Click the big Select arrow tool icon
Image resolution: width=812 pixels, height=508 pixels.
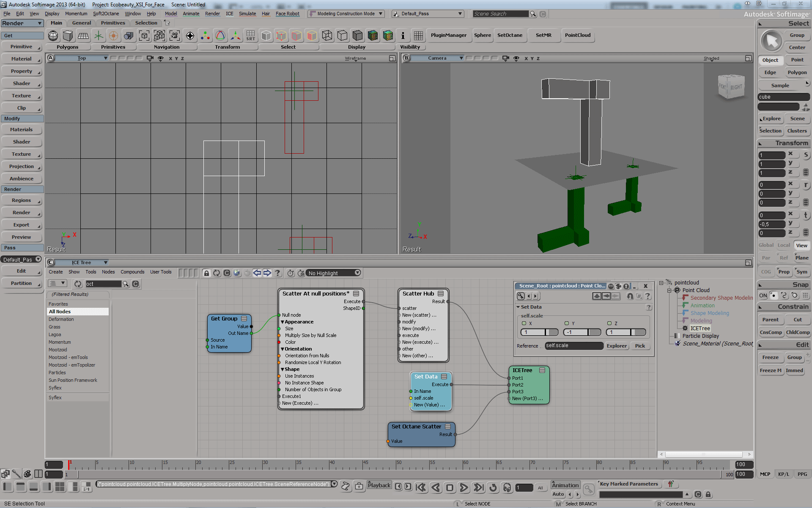[771, 41]
